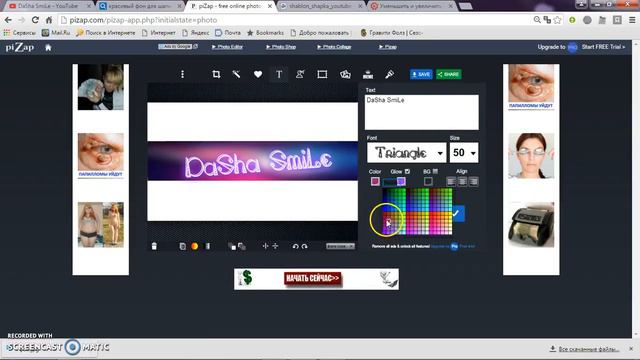Click the pink text Color swatch
Viewport: 640px width, 360px height.
point(375,181)
